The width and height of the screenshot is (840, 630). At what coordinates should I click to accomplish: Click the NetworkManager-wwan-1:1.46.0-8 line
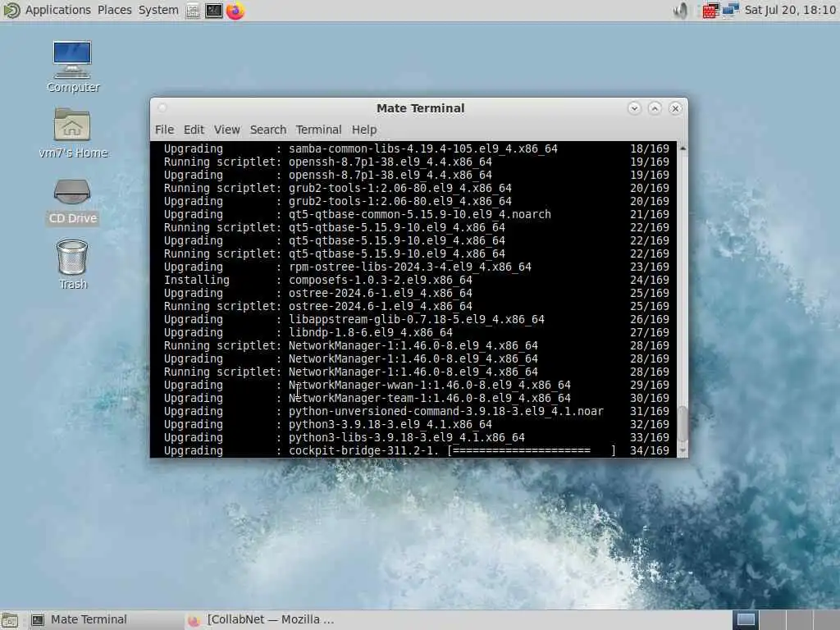[416, 385]
